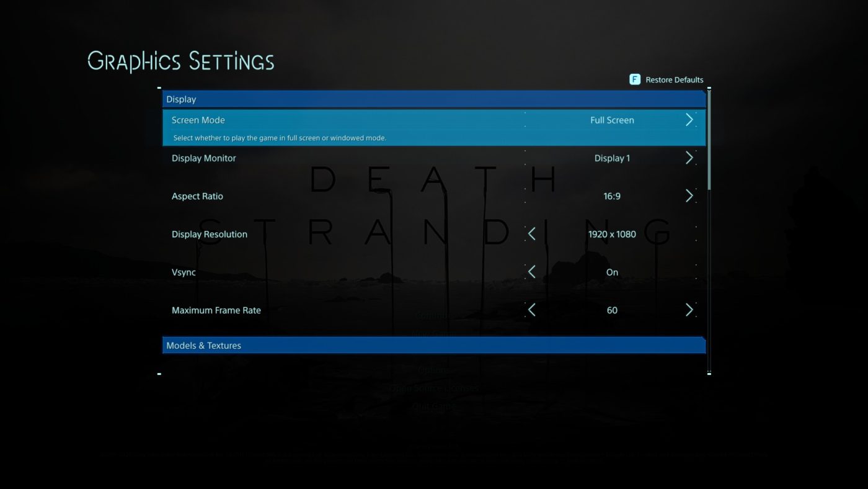Click the Restore Defaults label
Viewport: 868px width, 489px height.
coord(675,79)
